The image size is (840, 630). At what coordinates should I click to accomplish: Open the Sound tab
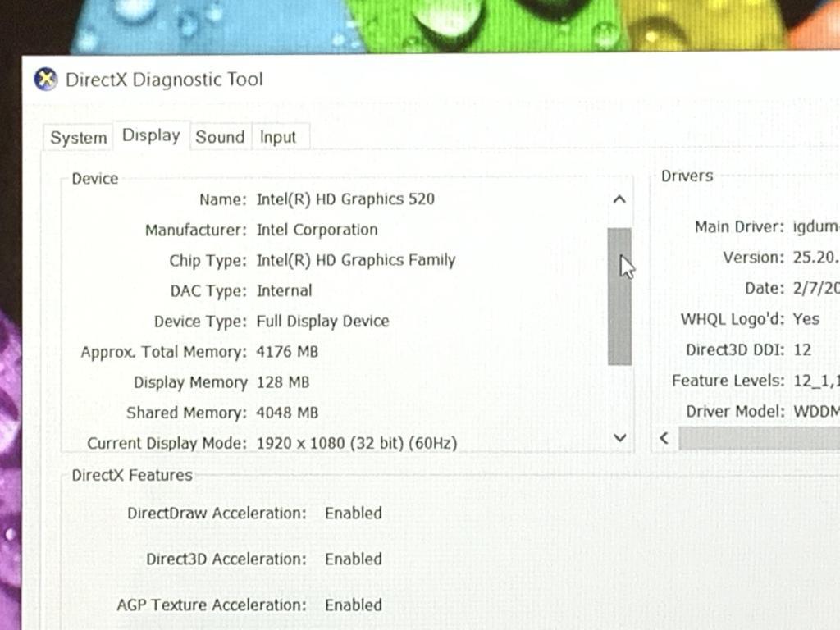[220, 137]
